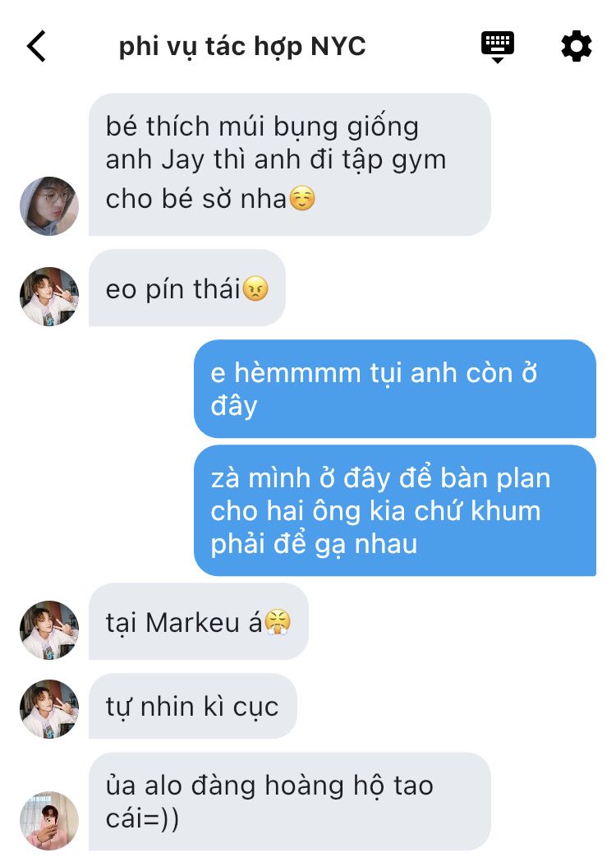Image resolution: width=616 pixels, height=862 pixels.
Task: Tap avatar beside tự nhin kì cục
Action: point(49,709)
